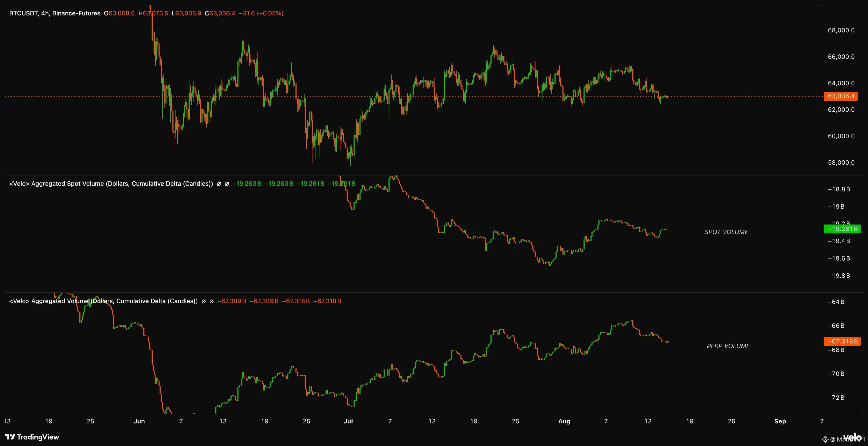Screen dimensions: 868x446
Task: Click the −19.4B spot axis label
Action: 839,241
